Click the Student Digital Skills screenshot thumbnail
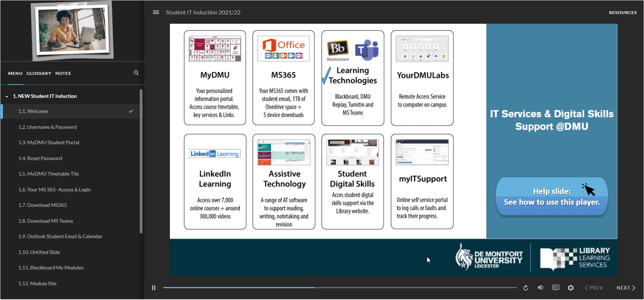 click(353, 152)
